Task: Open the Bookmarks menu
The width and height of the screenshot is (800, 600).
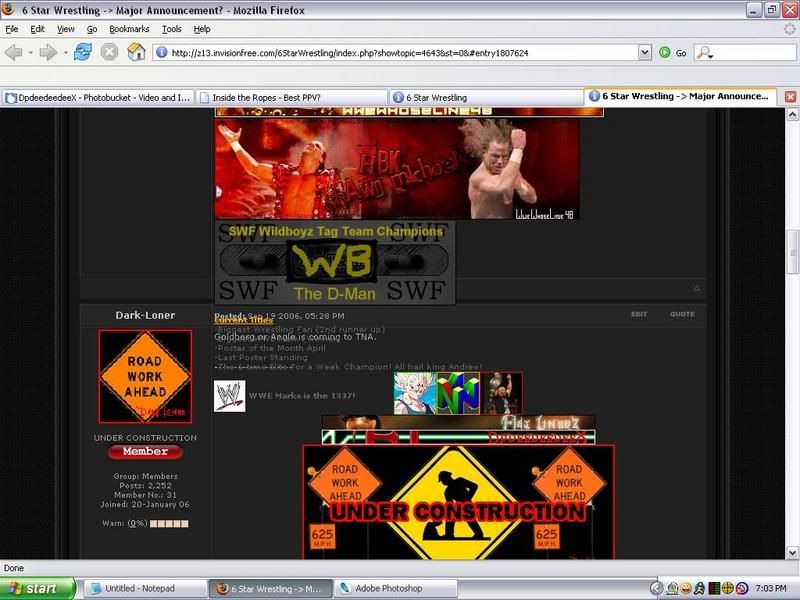Action: pyautogui.click(x=129, y=29)
